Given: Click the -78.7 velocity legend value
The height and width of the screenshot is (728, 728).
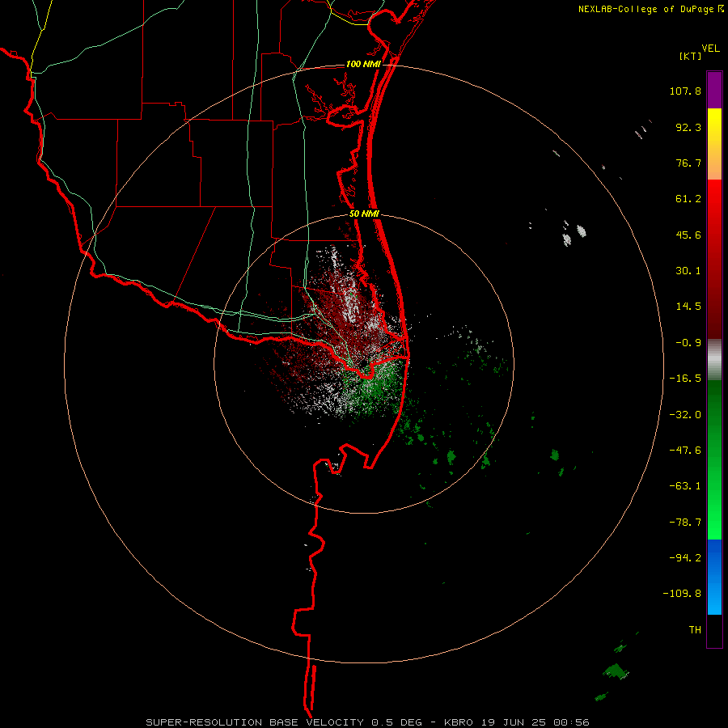Looking at the screenshot, I should click(685, 523).
